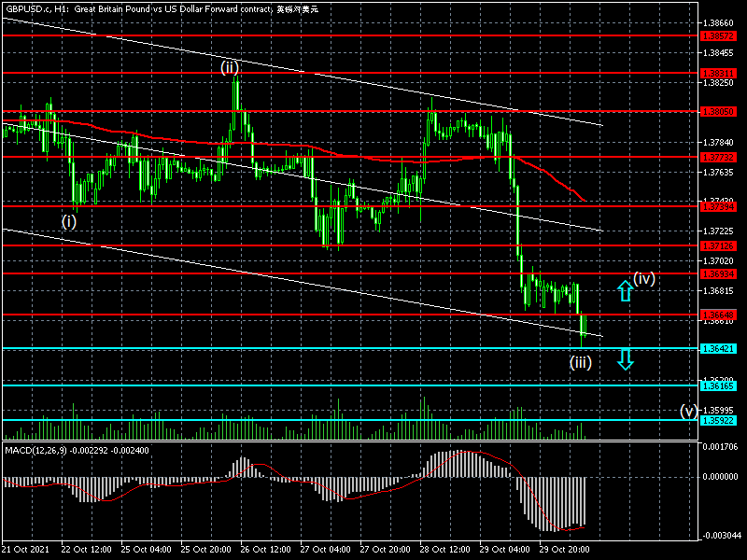Click the 27 Oct 20:00 time label
Screen dimensions: 747x560
point(385,549)
